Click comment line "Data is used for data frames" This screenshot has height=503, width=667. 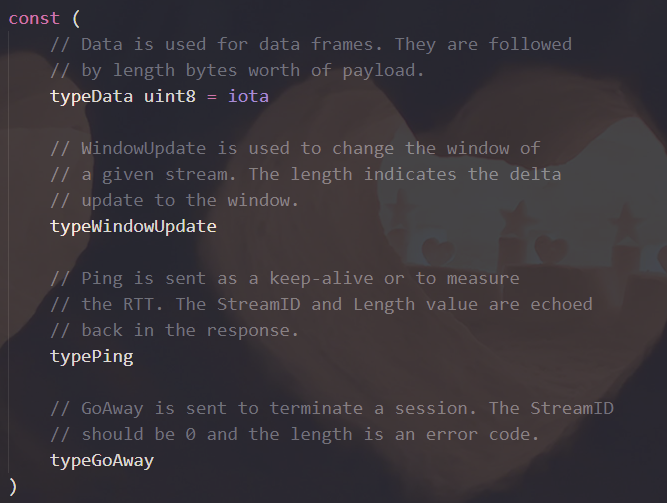(310, 45)
